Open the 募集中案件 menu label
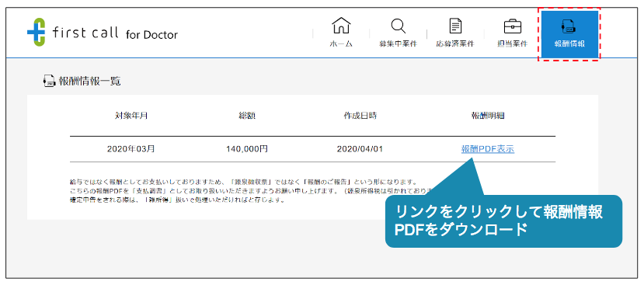The image size is (644, 285). tap(398, 44)
